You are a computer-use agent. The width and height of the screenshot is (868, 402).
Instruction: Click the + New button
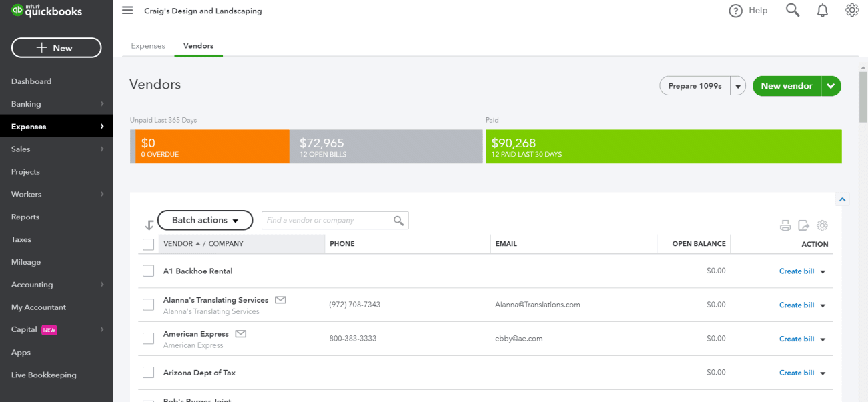[x=56, y=48]
